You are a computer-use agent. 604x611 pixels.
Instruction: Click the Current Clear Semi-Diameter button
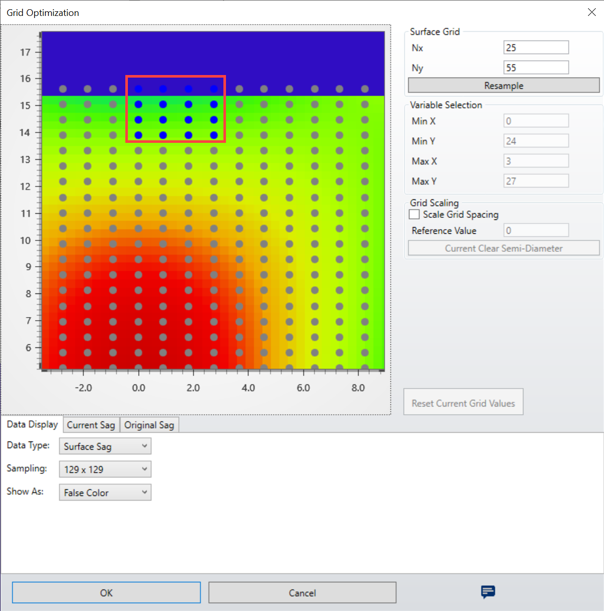tap(503, 248)
